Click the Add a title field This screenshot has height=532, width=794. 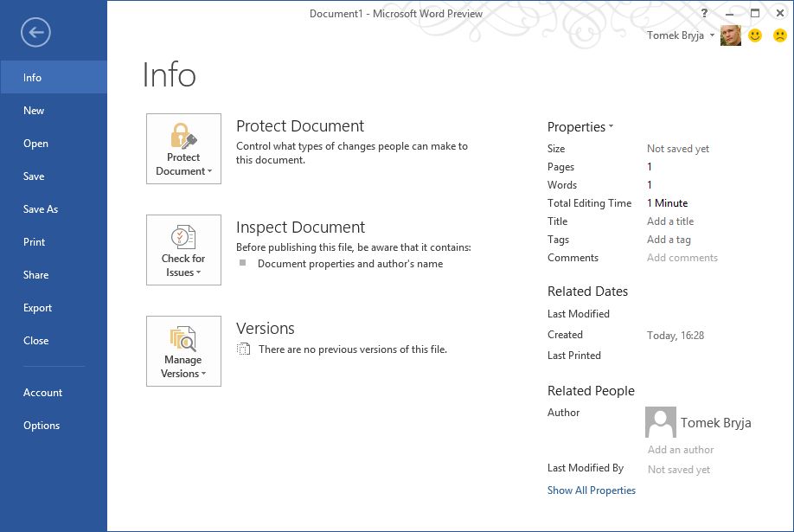coord(670,221)
